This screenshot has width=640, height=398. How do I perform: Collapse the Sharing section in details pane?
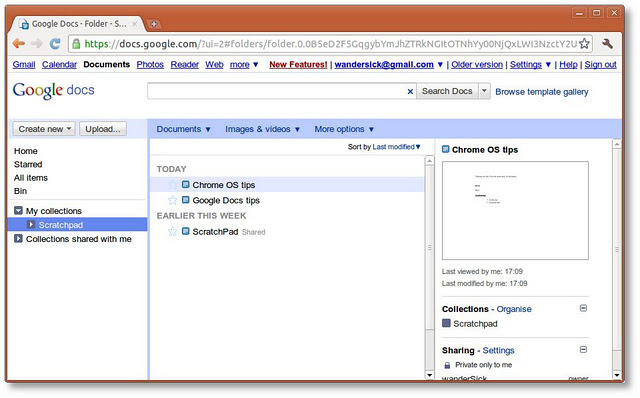pyautogui.click(x=583, y=349)
